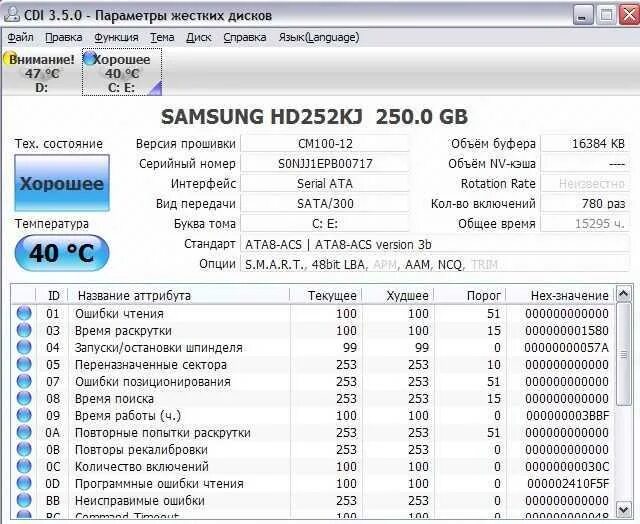The image size is (640, 524).
Task: Click the Хорошее health status button
Action: click(62, 183)
